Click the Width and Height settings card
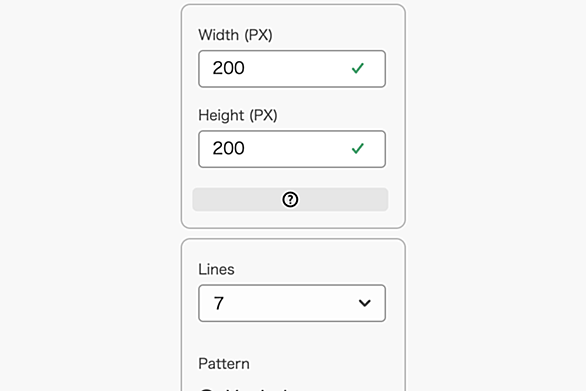 [293, 116]
